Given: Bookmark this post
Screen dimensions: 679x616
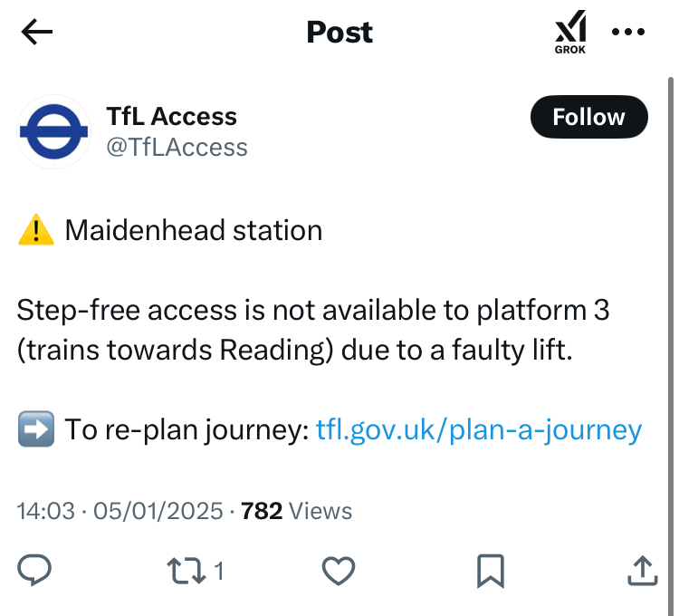Looking at the screenshot, I should click(490, 570).
